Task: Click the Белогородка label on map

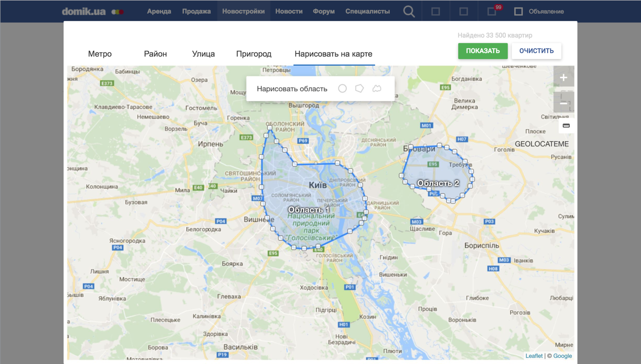Action: pyautogui.click(x=203, y=229)
